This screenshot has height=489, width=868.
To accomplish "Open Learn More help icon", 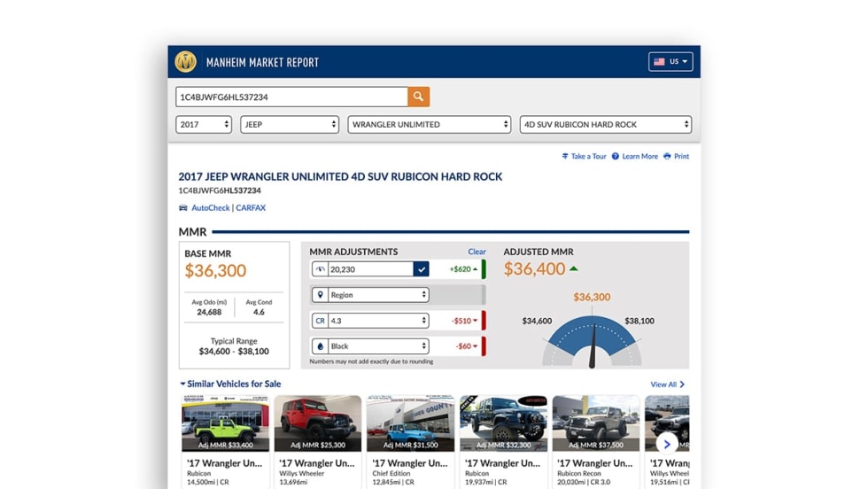I will coord(616,157).
